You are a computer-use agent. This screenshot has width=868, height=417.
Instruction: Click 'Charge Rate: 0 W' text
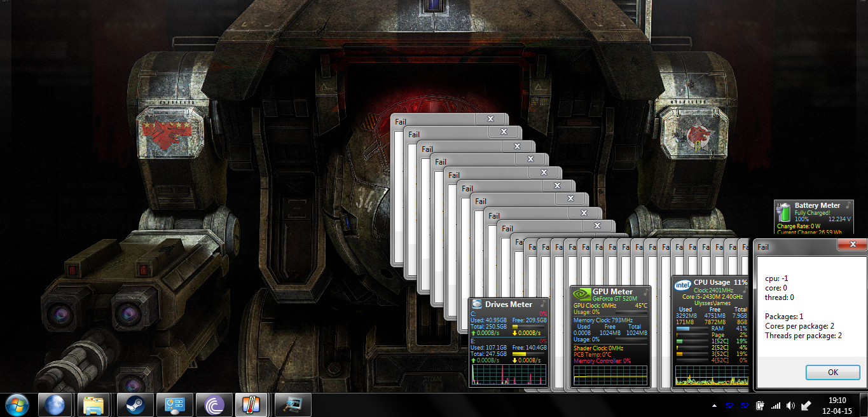coord(799,226)
